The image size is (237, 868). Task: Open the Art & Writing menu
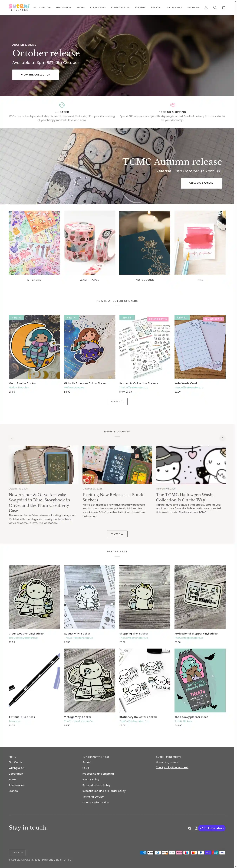pyautogui.click(x=42, y=7)
